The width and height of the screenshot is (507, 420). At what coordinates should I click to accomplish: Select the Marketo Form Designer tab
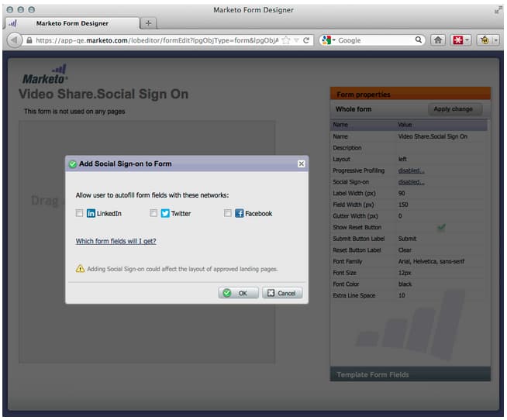click(72, 23)
